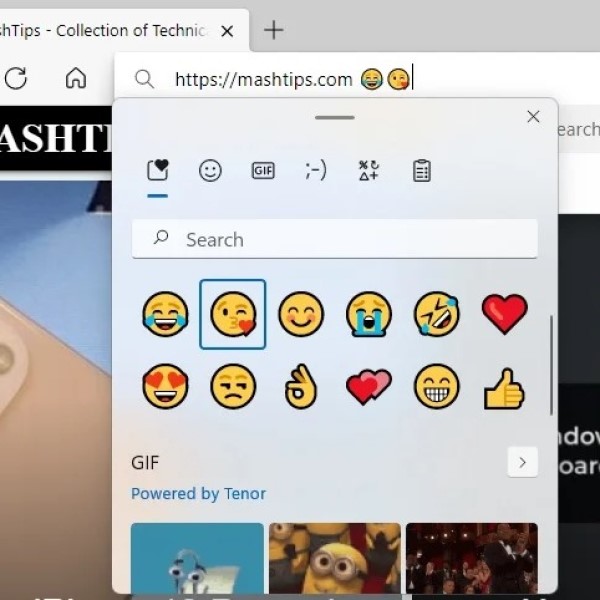The height and width of the screenshot is (600, 600).
Task: Close the MashTips browser tab
Action: point(227,31)
